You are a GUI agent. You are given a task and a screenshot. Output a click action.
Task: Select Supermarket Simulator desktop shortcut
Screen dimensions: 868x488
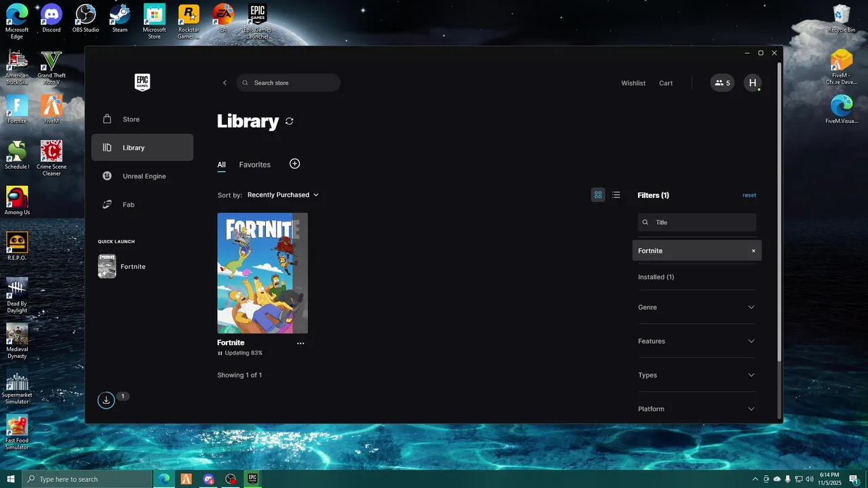coord(17,386)
